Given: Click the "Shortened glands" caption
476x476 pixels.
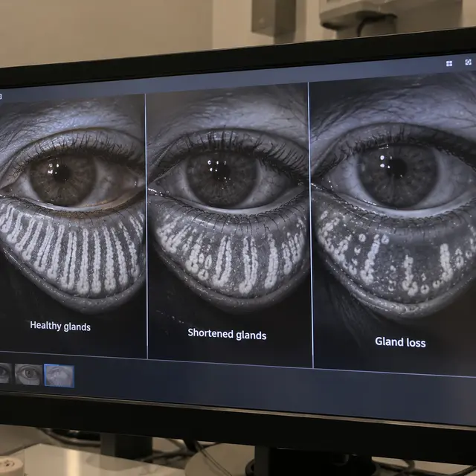Looking at the screenshot, I should [x=227, y=334].
